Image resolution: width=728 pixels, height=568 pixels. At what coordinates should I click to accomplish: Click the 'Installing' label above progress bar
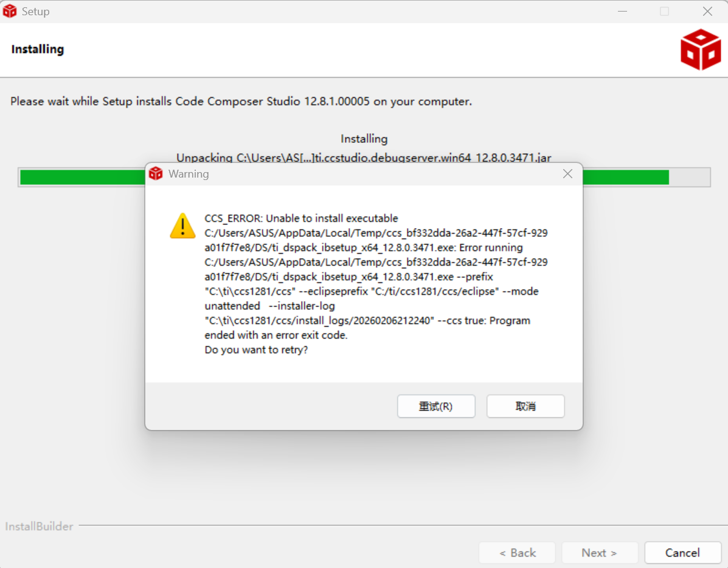(364, 139)
